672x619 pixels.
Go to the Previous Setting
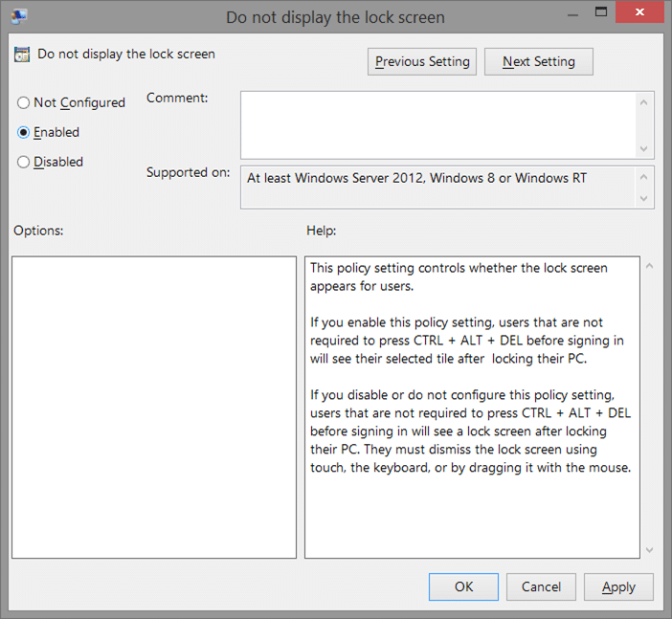(x=422, y=61)
